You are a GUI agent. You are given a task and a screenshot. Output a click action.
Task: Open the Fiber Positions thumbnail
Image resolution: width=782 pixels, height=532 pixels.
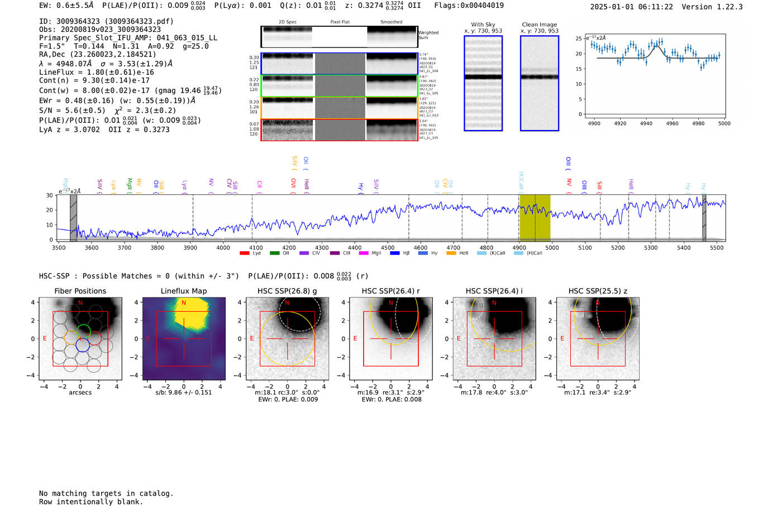click(x=80, y=339)
